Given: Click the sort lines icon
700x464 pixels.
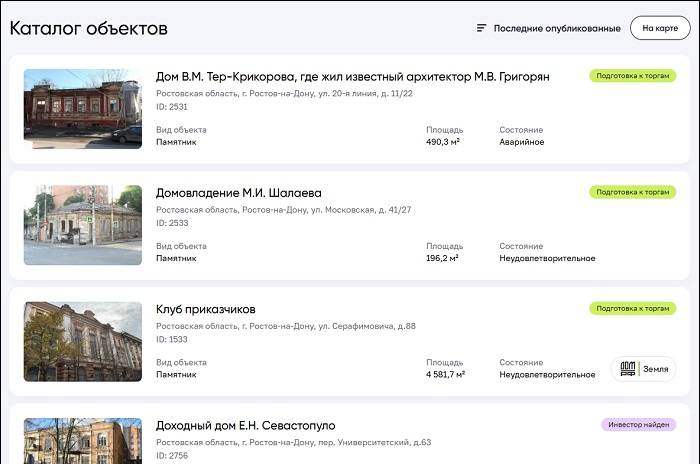Looking at the screenshot, I should (481, 28).
